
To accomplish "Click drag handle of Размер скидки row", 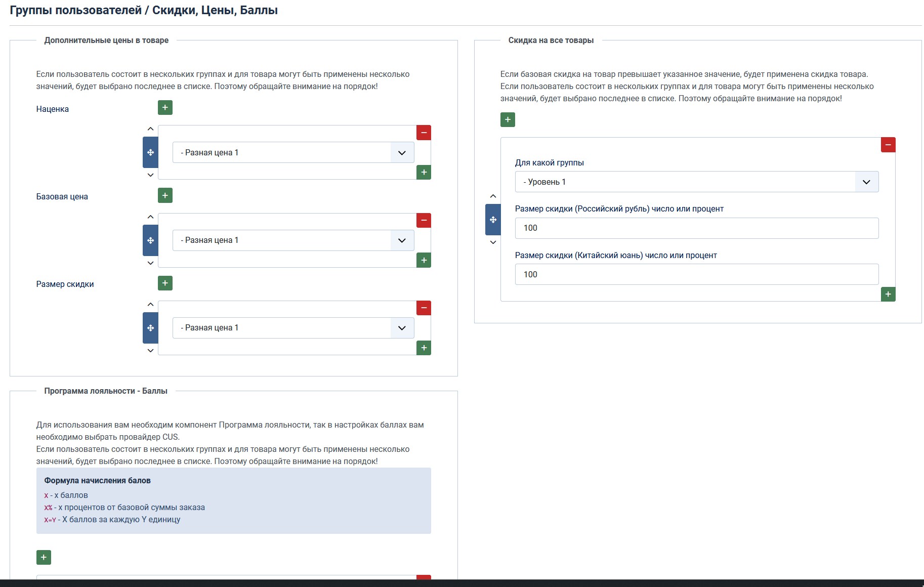I will (150, 328).
